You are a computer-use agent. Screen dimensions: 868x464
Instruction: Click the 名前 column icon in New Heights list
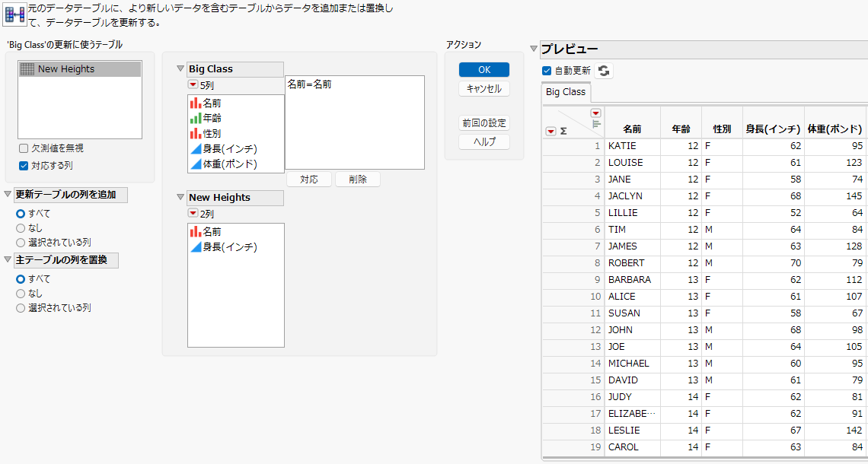click(196, 232)
